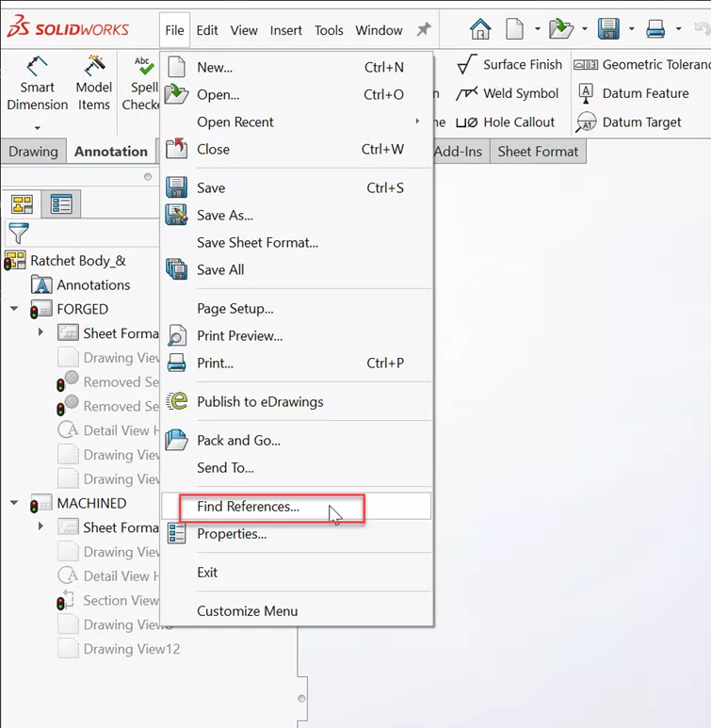Choose Pack and Go... menu item

click(x=297, y=441)
